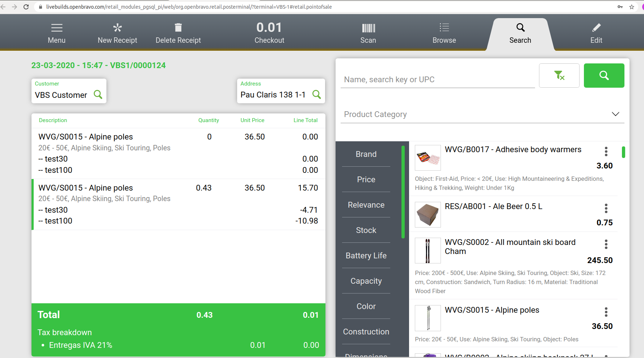Expand the Product Category dropdown
Viewport: 644px width, 358px height.
pyautogui.click(x=483, y=114)
